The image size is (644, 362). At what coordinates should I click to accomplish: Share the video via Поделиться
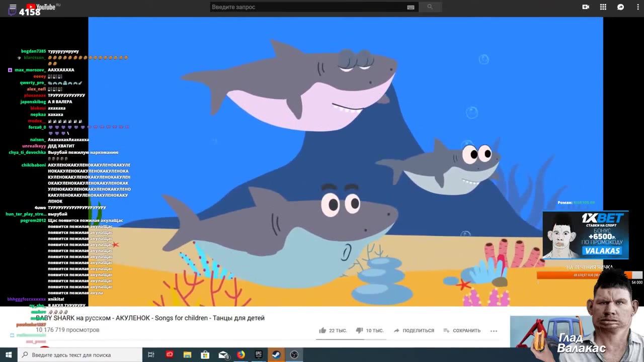pos(414,330)
